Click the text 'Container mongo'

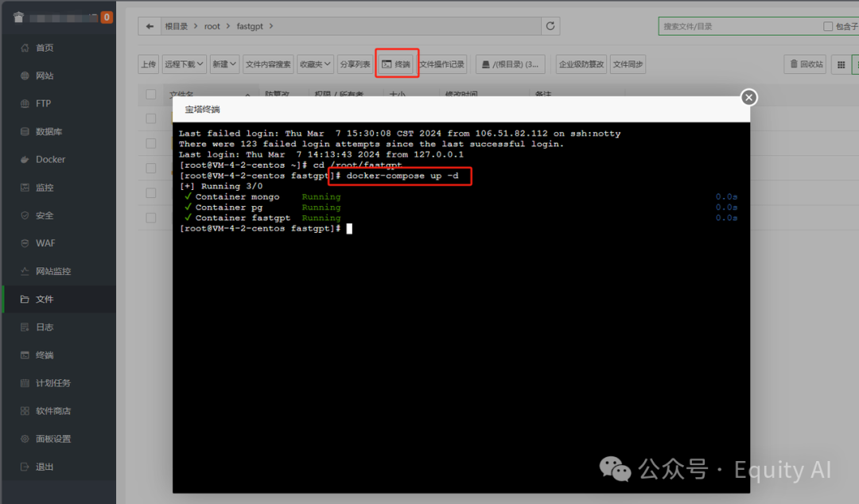coord(237,196)
